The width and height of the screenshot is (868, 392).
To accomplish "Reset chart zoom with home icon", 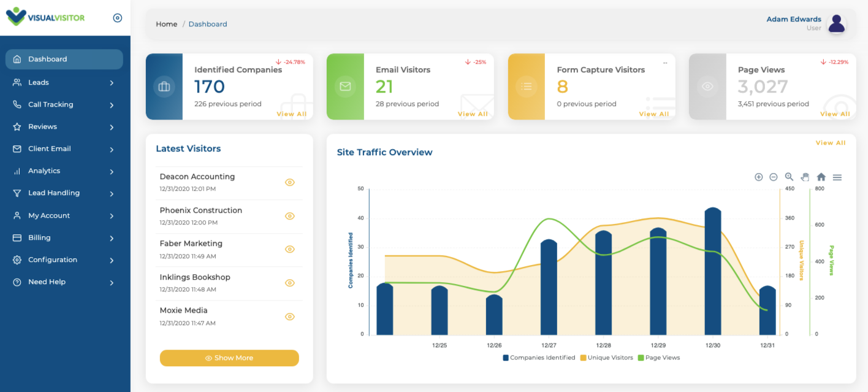I will tap(821, 177).
